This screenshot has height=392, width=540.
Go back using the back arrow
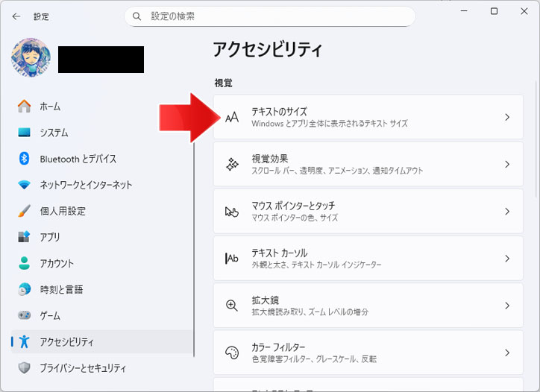(16, 16)
